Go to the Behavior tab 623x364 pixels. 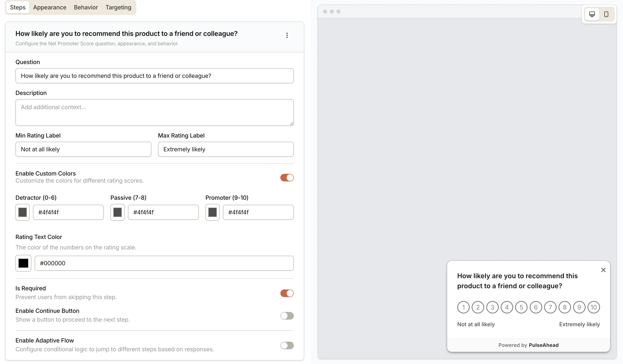coord(86,8)
